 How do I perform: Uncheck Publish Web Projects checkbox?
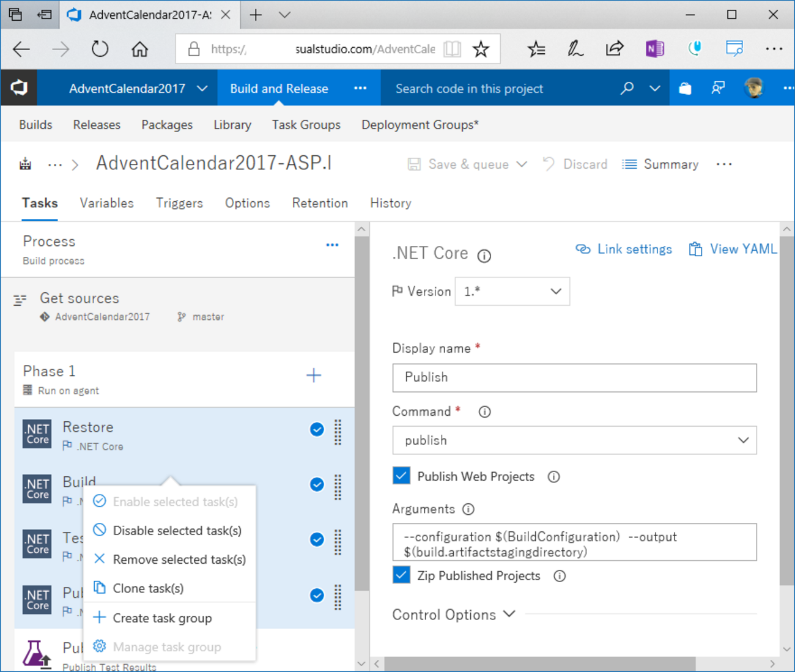(x=402, y=476)
